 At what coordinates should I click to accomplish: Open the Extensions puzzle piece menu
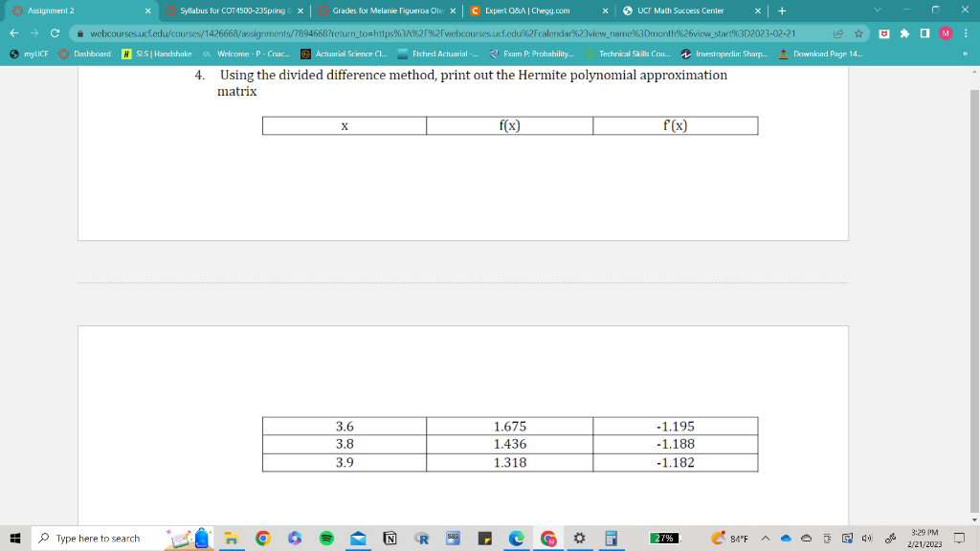point(904,33)
